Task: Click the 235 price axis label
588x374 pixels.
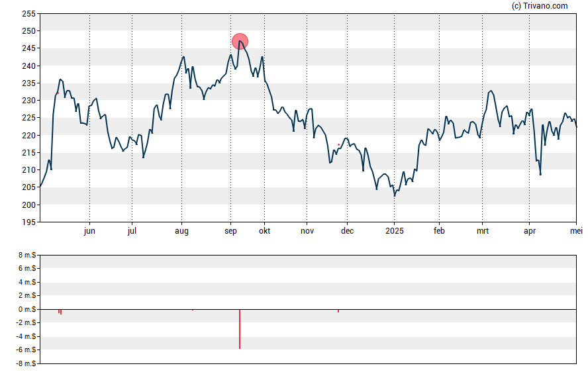Action: tap(28, 83)
